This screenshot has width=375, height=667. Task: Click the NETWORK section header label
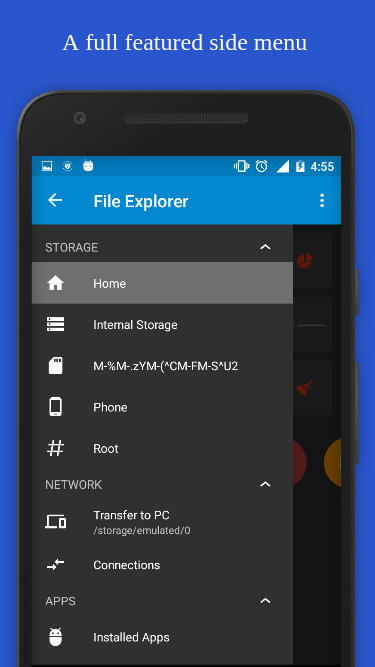coord(74,485)
